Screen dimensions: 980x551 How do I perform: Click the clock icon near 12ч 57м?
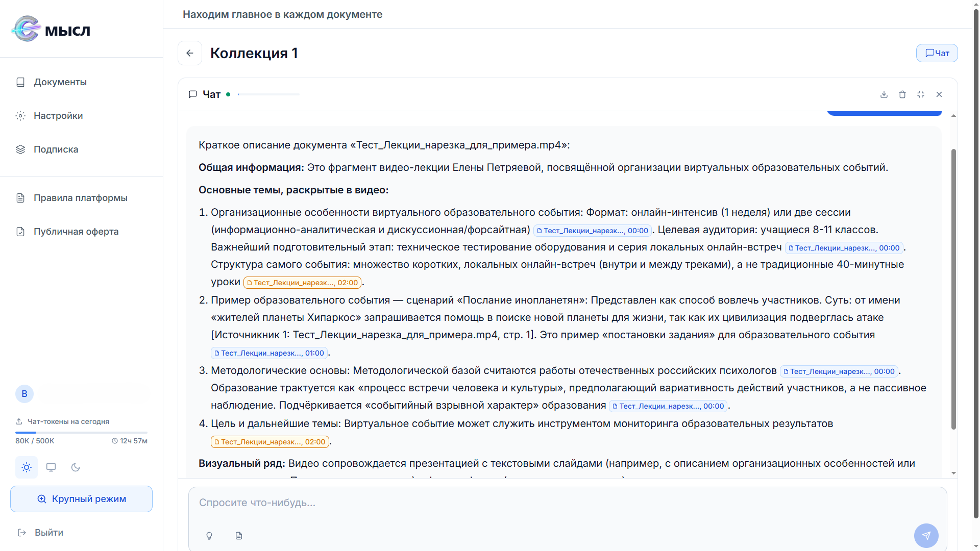[x=115, y=441]
